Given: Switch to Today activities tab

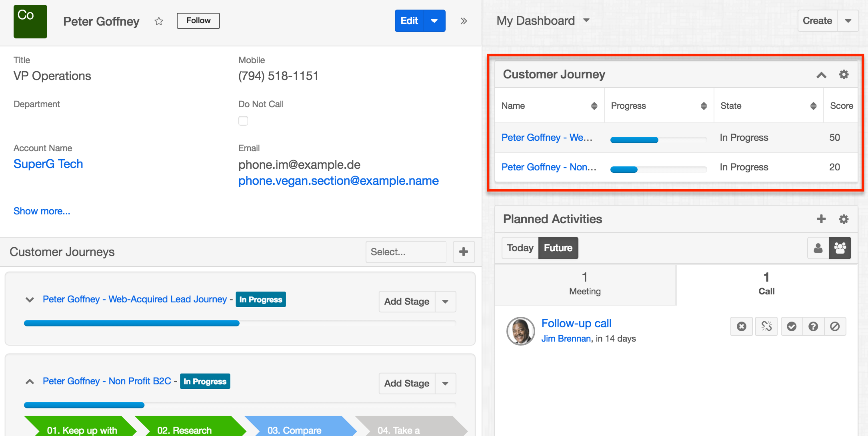Looking at the screenshot, I should 520,248.
